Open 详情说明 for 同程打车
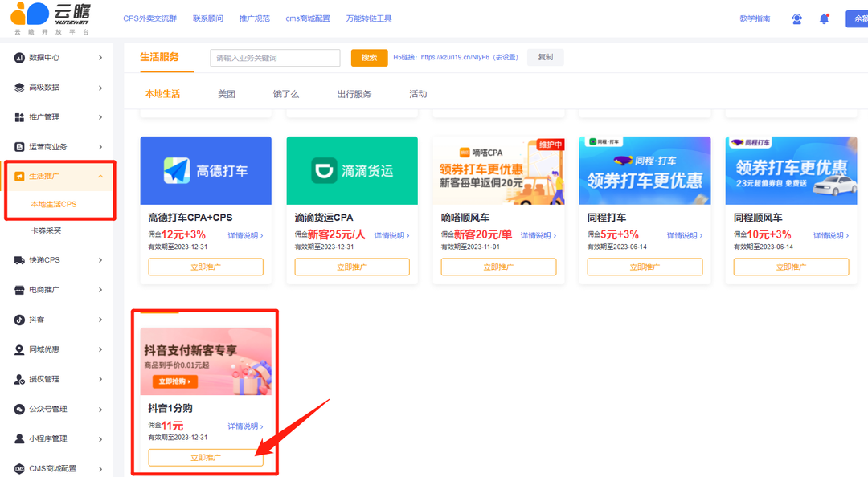This screenshot has width=868, height=477. (684, 236)
